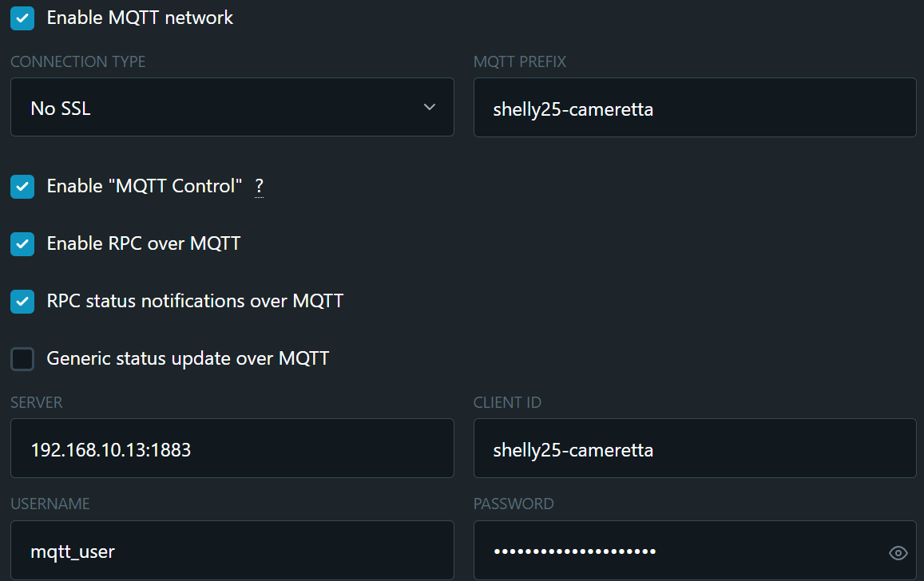Enable Generic status update over MQTT checkbox

coord(22,358)
